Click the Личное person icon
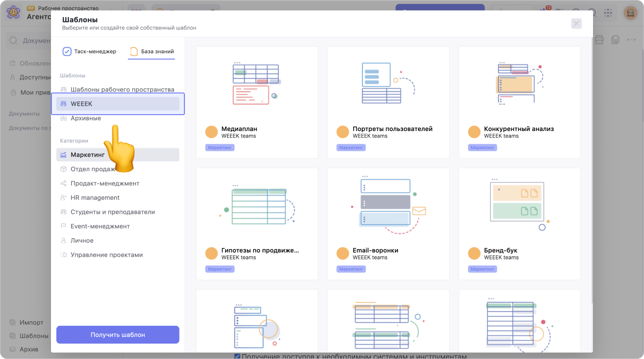Image resolution: width=644 pixels, height=359 pixels. [63, 240]
